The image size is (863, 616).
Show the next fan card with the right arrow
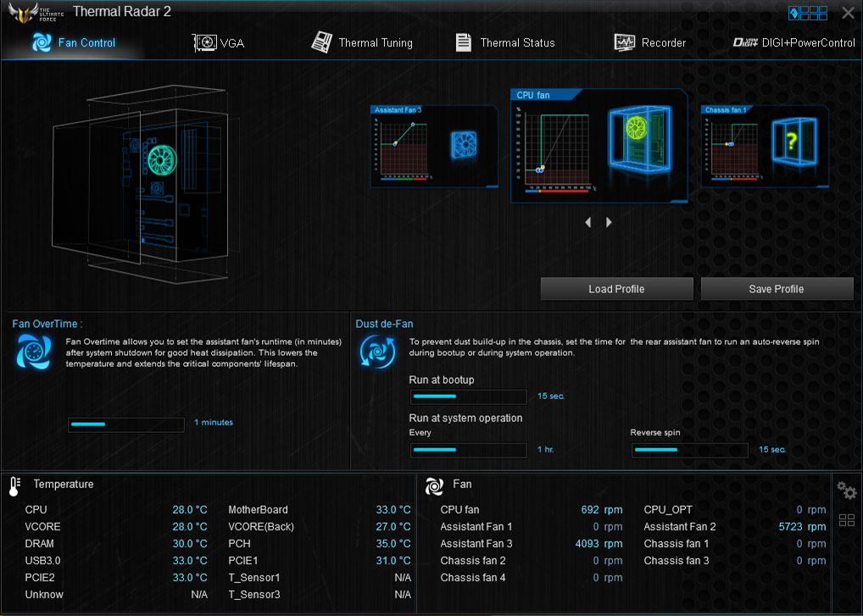coord(609,222)
